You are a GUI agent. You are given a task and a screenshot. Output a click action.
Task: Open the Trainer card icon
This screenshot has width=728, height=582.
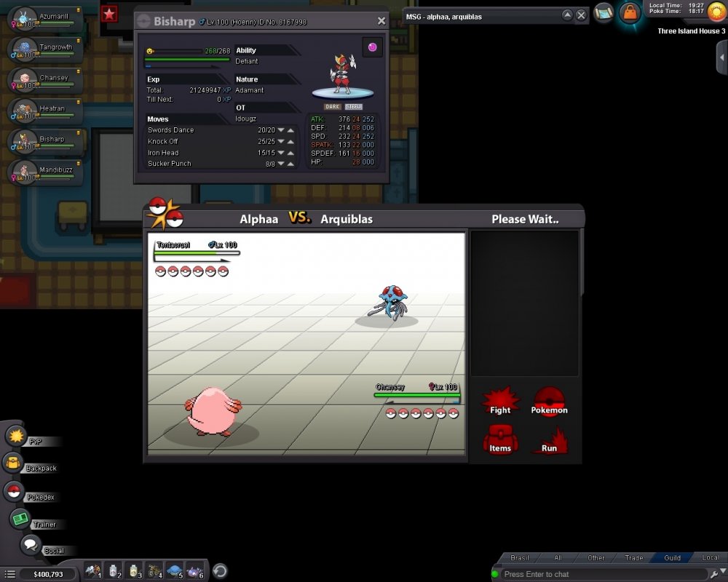pos(20,519)
